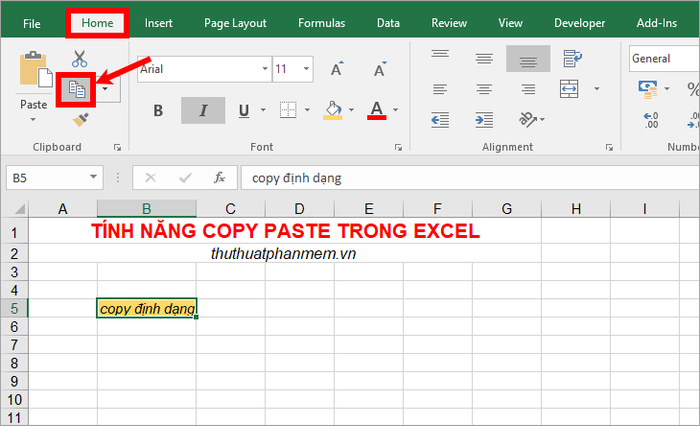700x426 pixels.
Task: Switch to the Insert tab
Action: 158,23
